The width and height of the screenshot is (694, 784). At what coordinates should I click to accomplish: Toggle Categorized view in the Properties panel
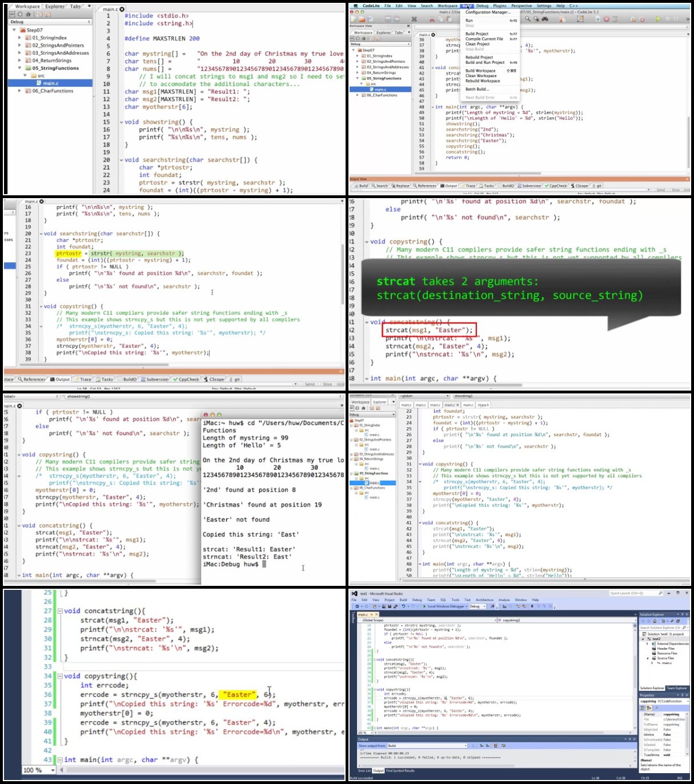click(643, 707)
